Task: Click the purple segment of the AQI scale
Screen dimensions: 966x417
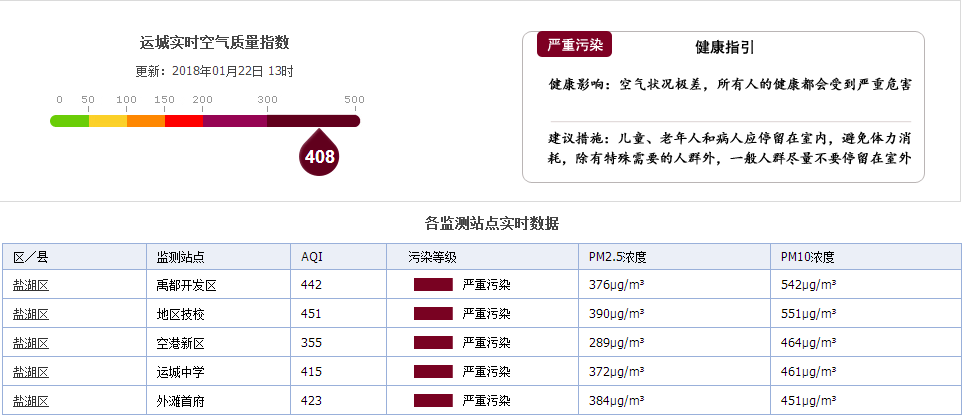Action: click(x=235, y=121)
